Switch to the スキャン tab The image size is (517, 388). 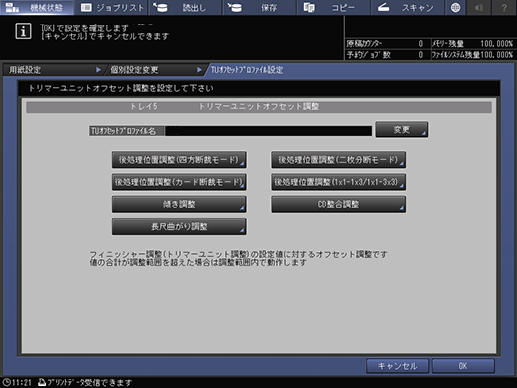click(407, 7)
